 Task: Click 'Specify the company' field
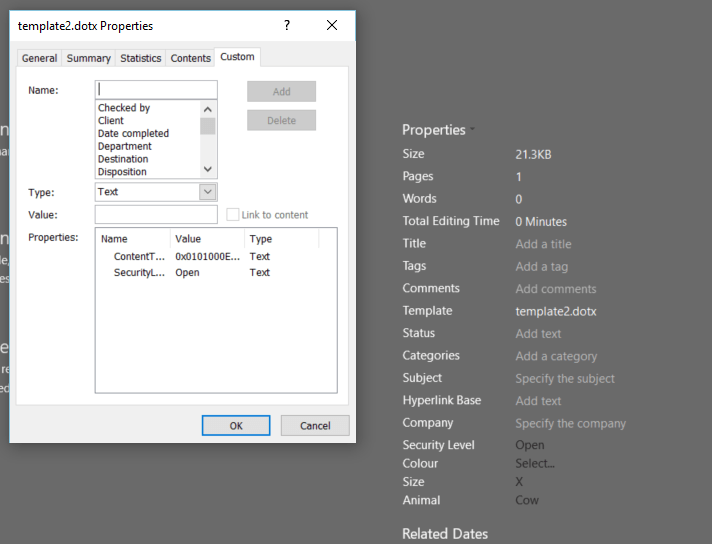(570, 423)
